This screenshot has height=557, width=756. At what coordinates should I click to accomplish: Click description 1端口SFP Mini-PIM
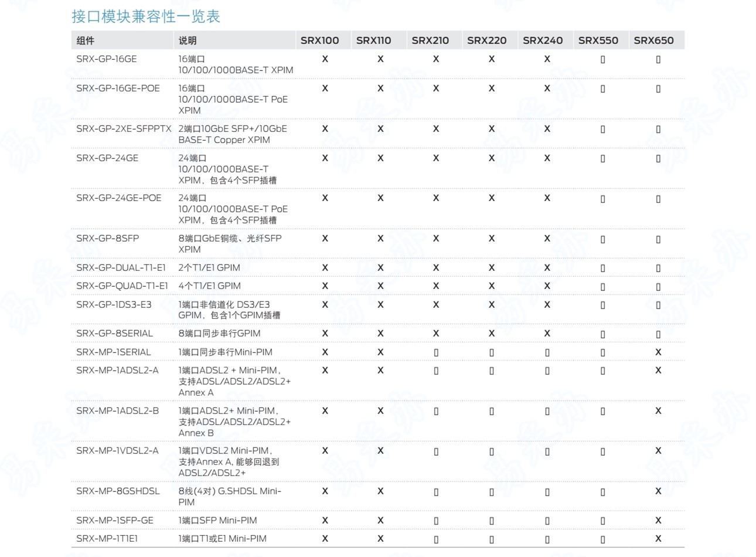coord(218,521)
